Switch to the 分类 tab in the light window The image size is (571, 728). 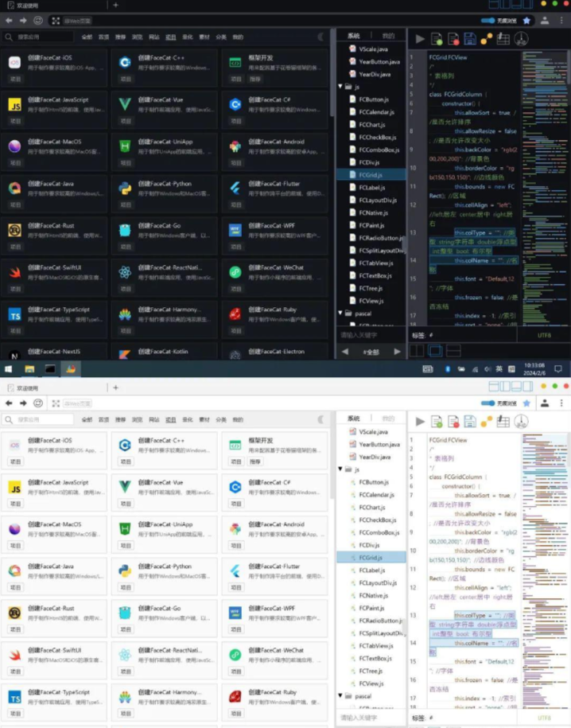221,420
